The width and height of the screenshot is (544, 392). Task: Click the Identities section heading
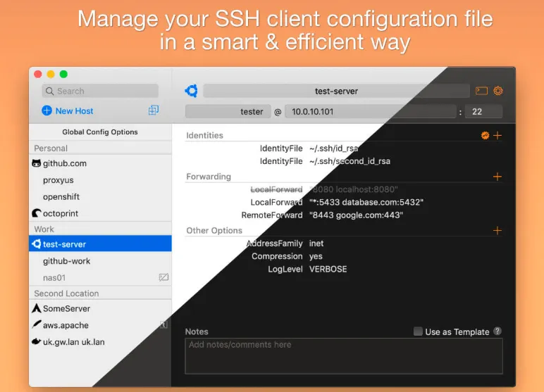pos(204,135)
